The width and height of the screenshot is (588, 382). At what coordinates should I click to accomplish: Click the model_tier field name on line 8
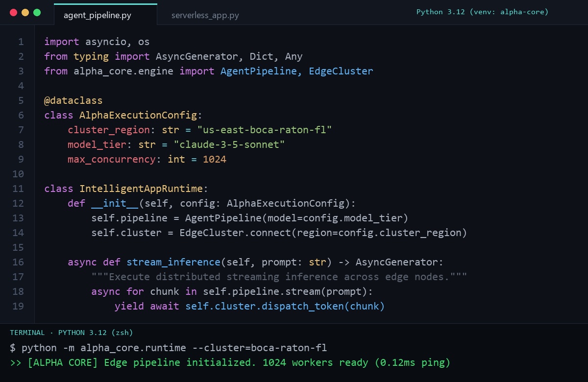tap(97, 144)
